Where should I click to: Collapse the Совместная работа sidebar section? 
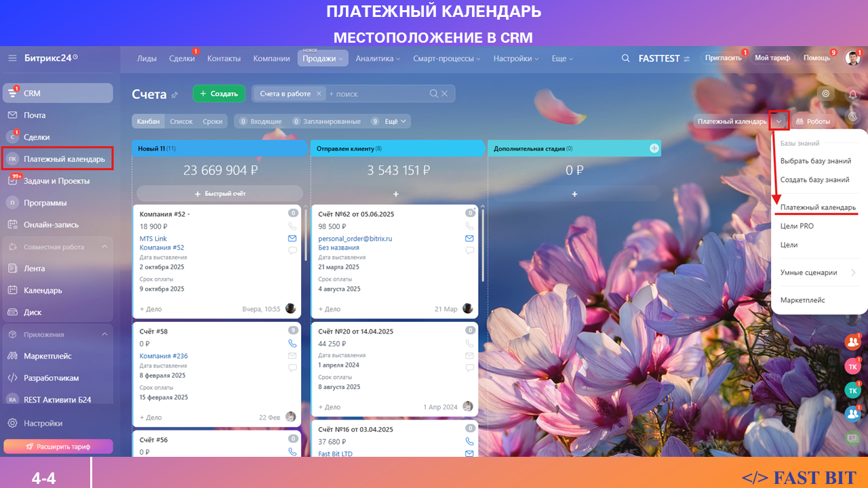pos(104,247)
